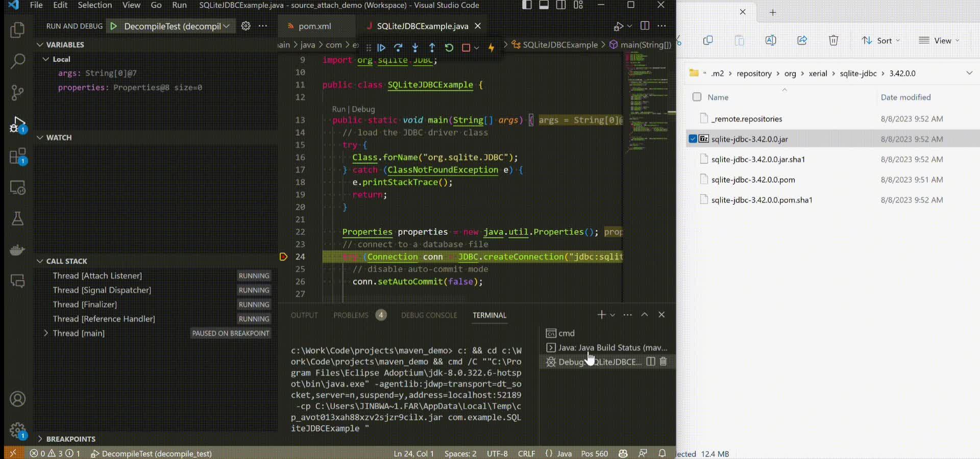The width and height of the screenshot is (980, 459).
Task: Open the Manage gear in activity bar
Action: pyautogui.click(x=17, y=430)
